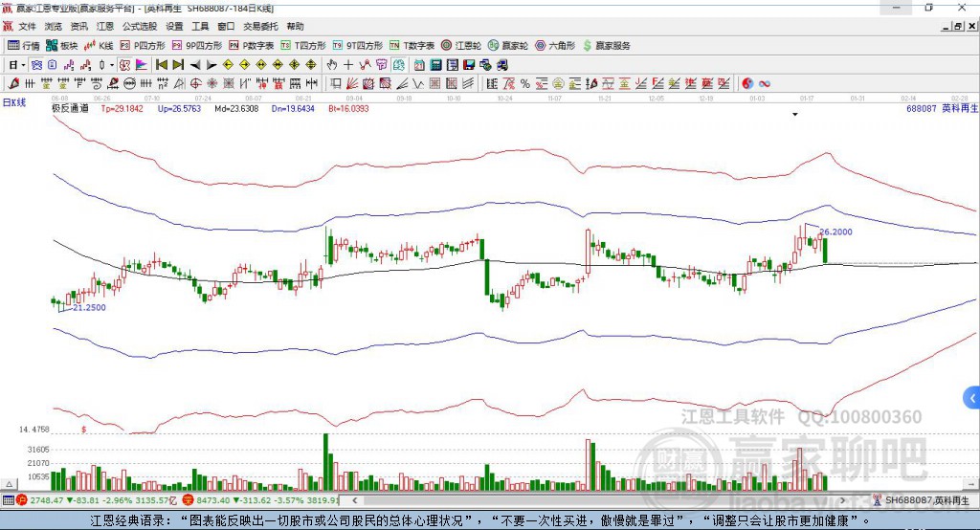Screen dimensions: 980x530
Task: Open the 行情 quotes view
Action: [25, 45]
